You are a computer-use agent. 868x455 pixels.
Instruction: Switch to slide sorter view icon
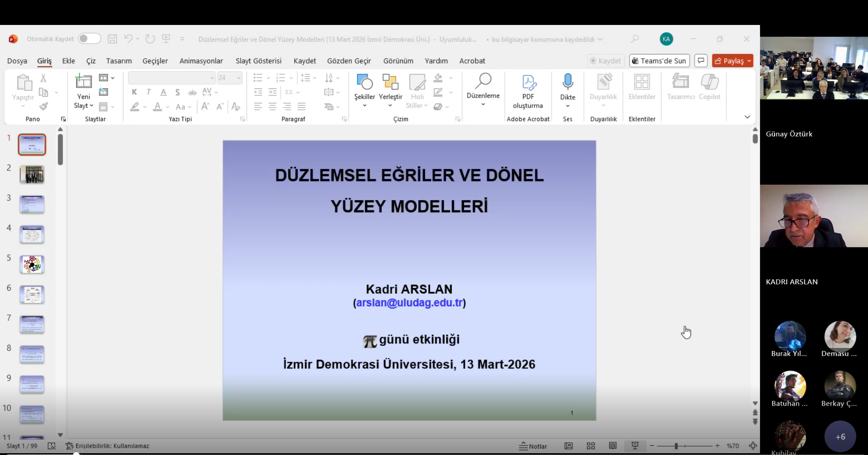[591, 446]
